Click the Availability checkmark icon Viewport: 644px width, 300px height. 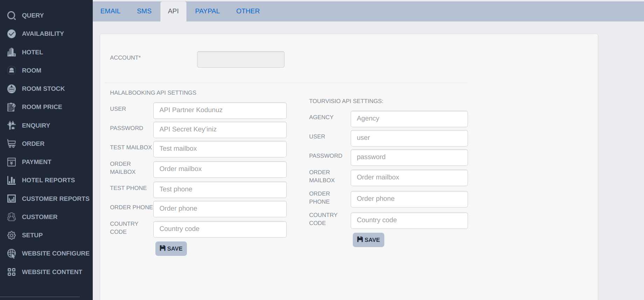click(12, 34)
